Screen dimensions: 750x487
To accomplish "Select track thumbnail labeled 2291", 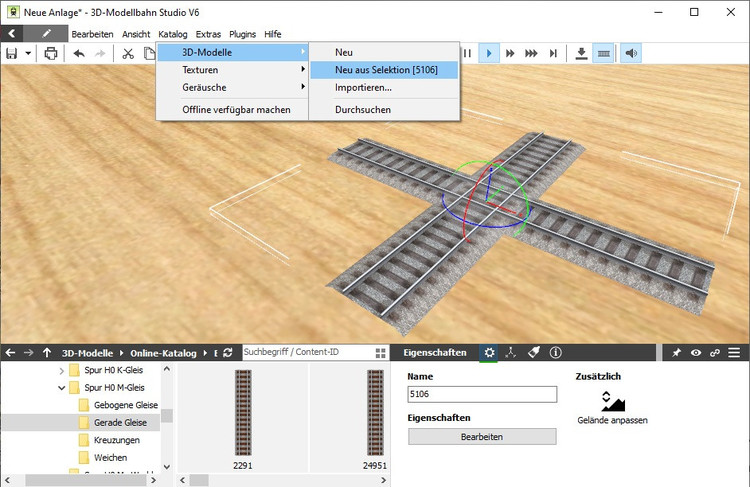I will tap(242, 411).
